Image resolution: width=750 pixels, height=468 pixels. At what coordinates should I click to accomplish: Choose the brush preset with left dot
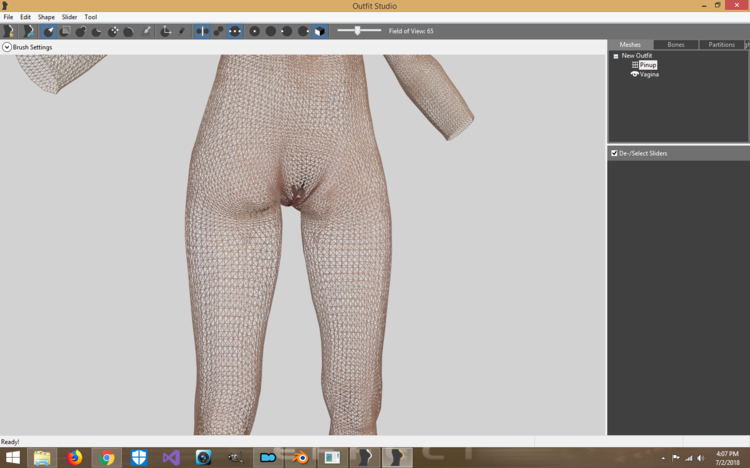287,31
